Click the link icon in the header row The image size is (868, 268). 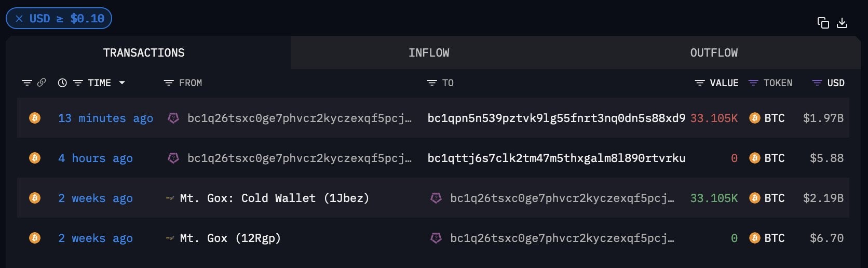tap(42, 83)
